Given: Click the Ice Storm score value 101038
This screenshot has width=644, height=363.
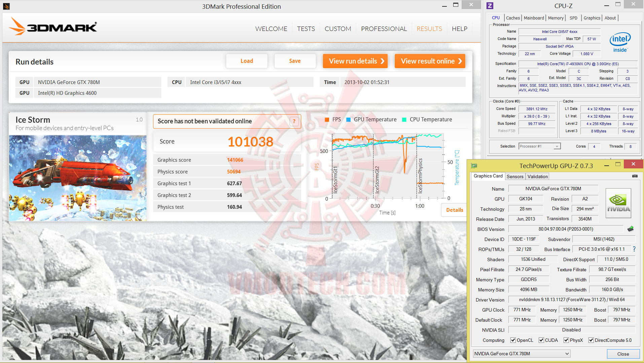Looking at the screenshot, I should click(x=251, y=142).
